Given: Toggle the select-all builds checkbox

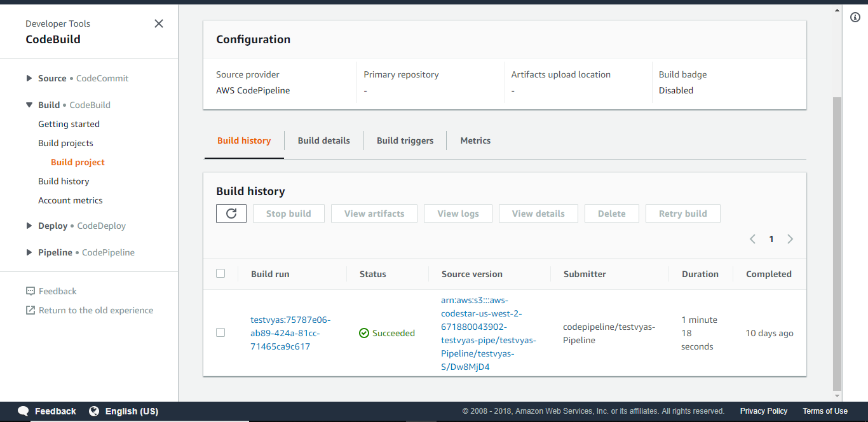Looking at the screenshot, I should click(x=220, y=273).
